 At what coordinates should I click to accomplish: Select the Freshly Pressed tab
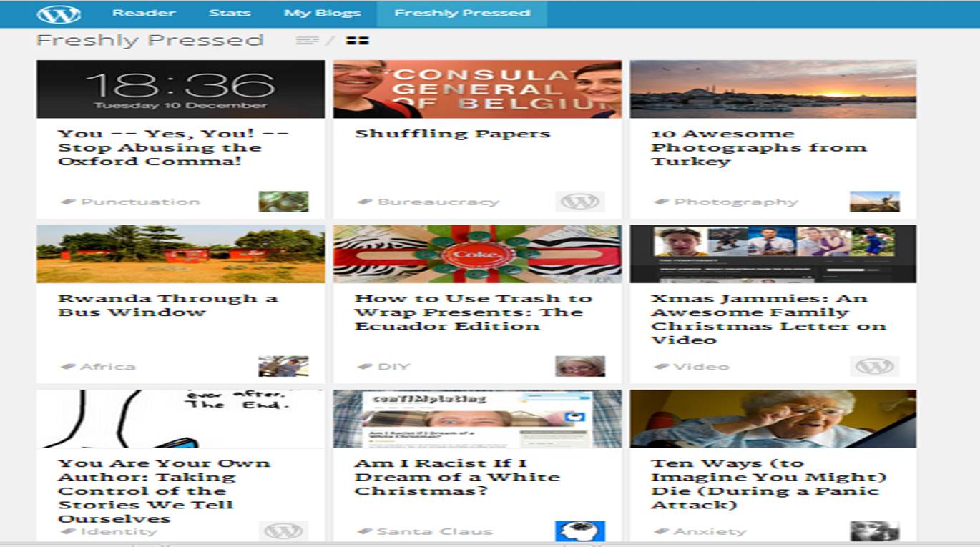(462, 14)
